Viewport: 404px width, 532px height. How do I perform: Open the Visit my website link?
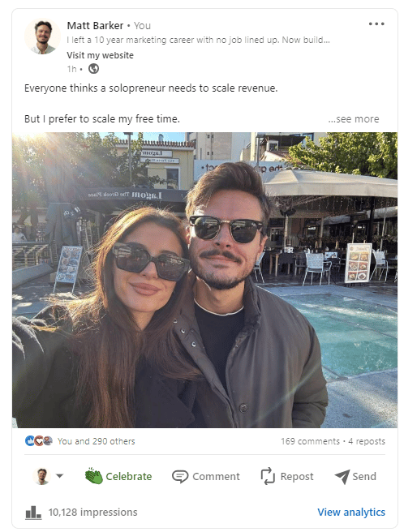100,55
